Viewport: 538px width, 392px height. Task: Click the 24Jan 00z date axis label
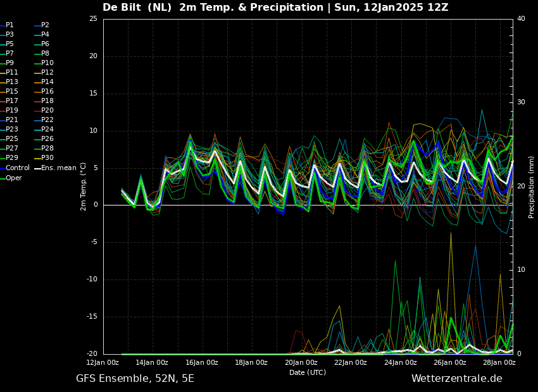point(401,362)
